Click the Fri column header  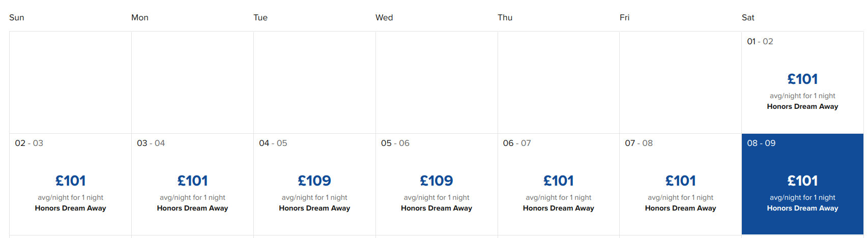click(625, 18)
